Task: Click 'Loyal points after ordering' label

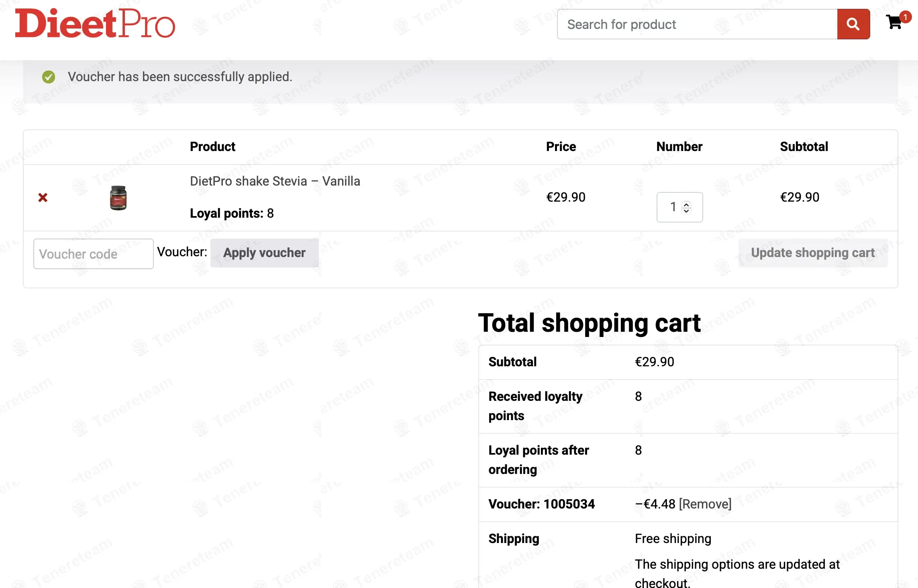Action: (539, 460)
